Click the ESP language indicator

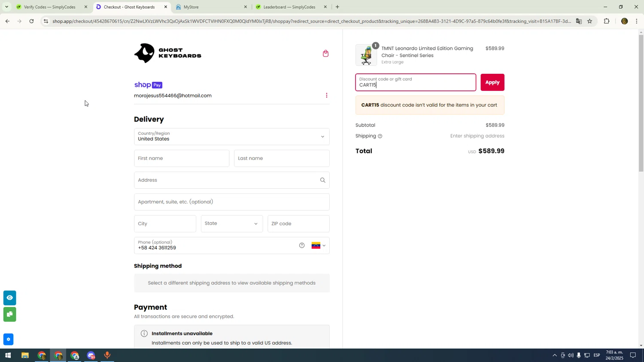coord(597,356)
